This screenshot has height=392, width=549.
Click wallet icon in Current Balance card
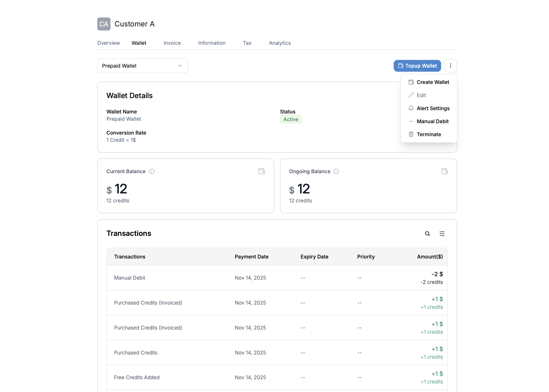[x=261, y=171]
